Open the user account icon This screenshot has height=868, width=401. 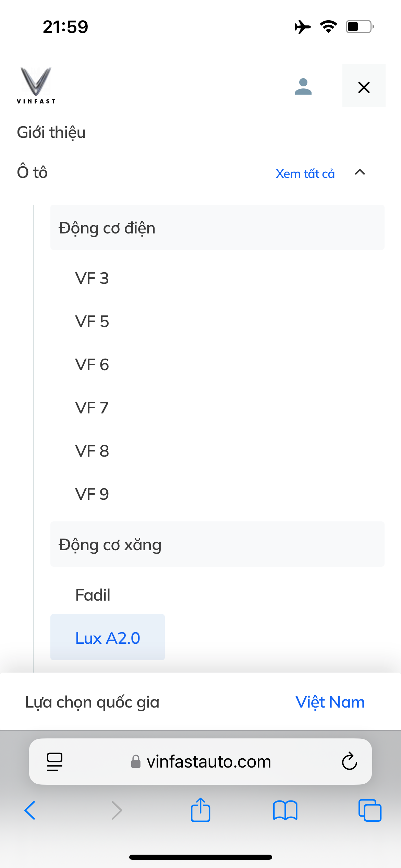click(303, 86)
